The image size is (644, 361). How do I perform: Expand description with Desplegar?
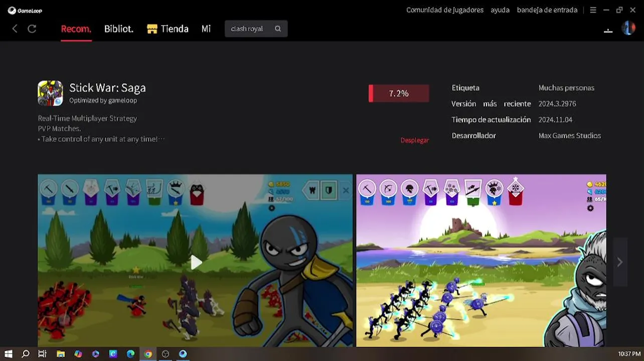[415, 140]
